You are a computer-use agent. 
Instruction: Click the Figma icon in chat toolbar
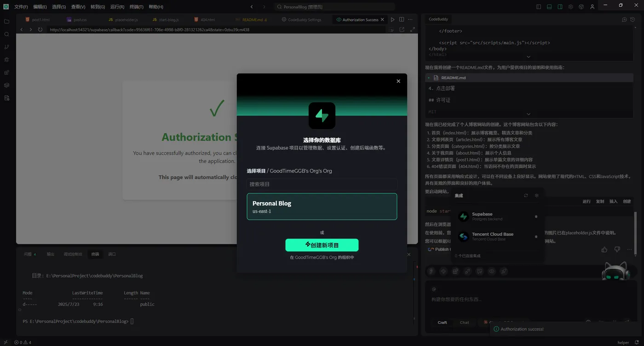pyautogui.click(x=431, y=271)
